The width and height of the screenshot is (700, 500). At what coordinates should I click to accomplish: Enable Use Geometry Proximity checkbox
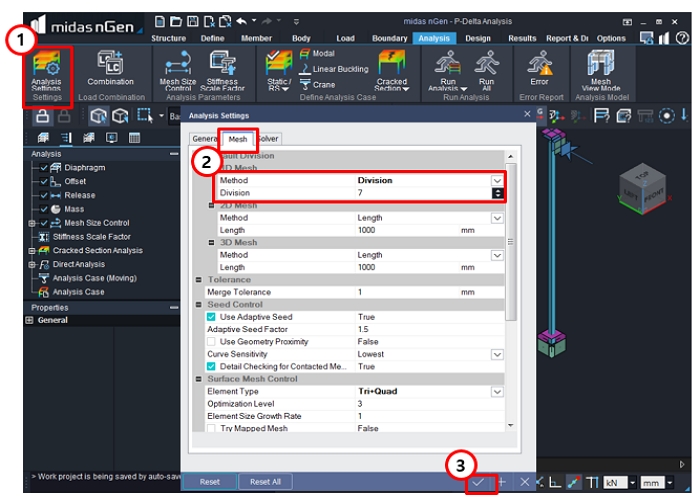(x=212, y=342)
